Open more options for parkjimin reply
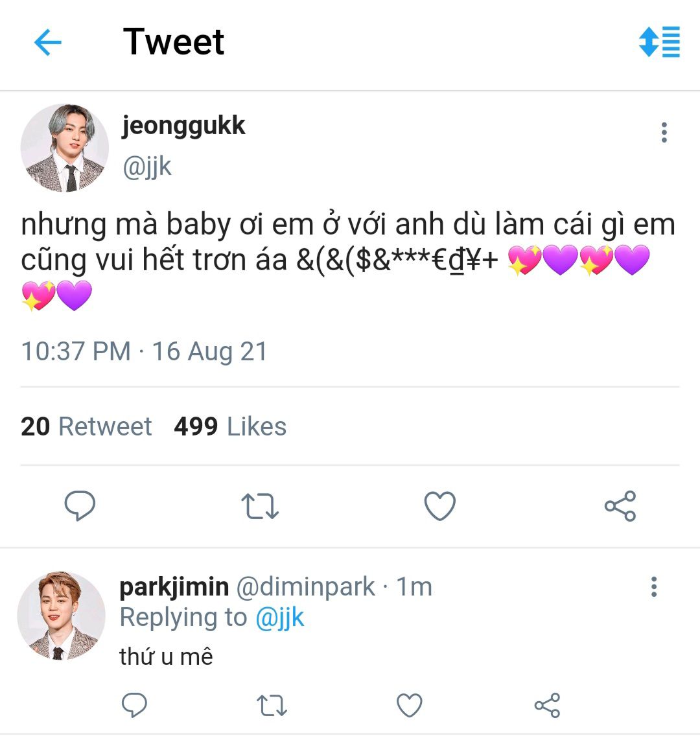Viewport: 700px width, 742px height. pyautogui.click(x=654, y=586)
